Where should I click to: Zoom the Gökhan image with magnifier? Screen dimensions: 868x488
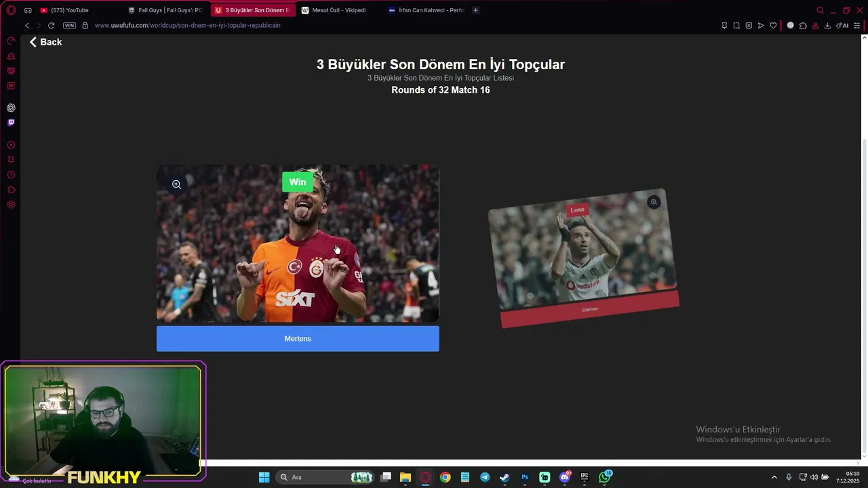pos(654,202)
